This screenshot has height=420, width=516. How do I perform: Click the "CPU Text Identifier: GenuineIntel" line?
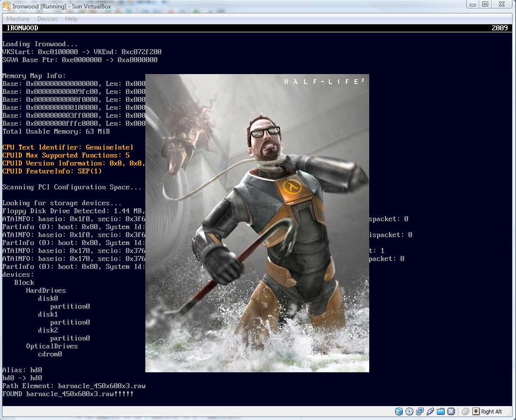[68, 147]
